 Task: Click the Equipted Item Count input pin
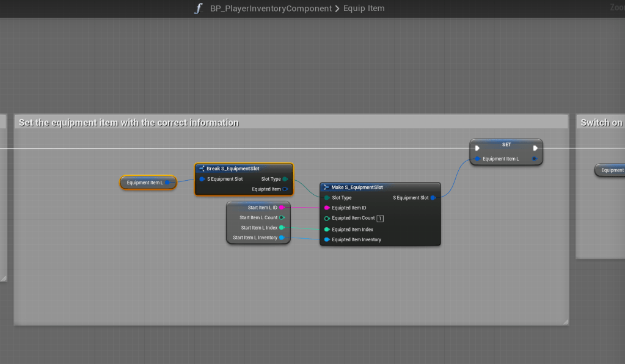pyautogui.click(x=327, y=218)
